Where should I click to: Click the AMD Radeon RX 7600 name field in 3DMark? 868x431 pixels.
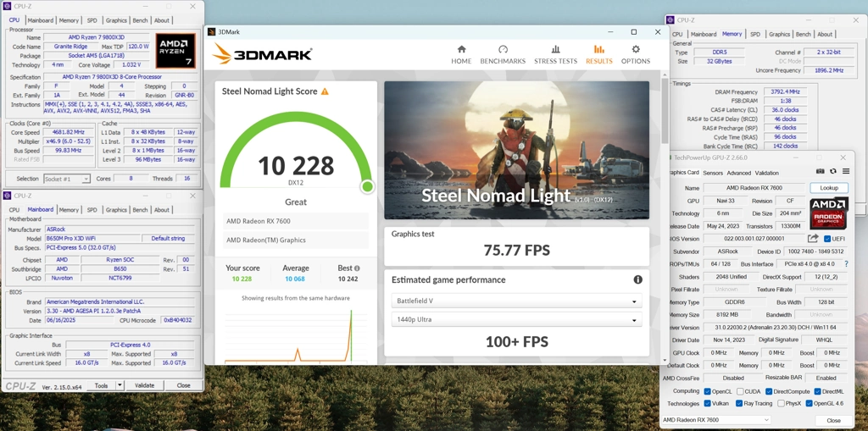[x=296, y=221]
